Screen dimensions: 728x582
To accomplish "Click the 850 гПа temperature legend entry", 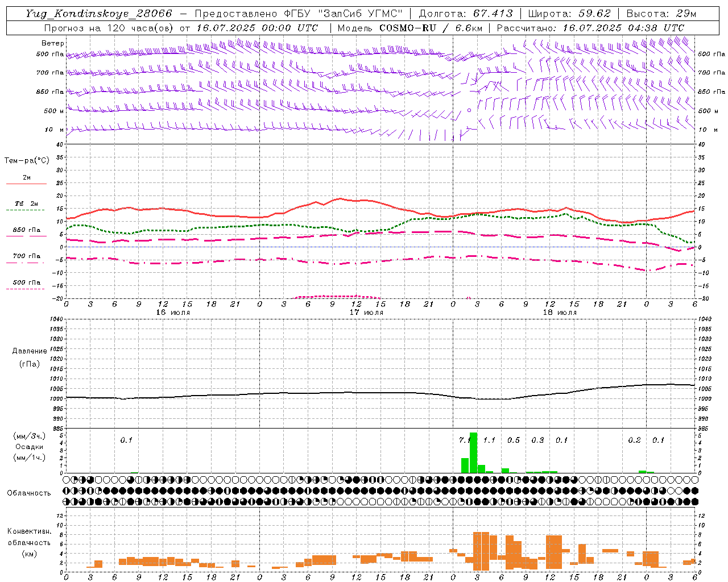I will tap(26, 232).
